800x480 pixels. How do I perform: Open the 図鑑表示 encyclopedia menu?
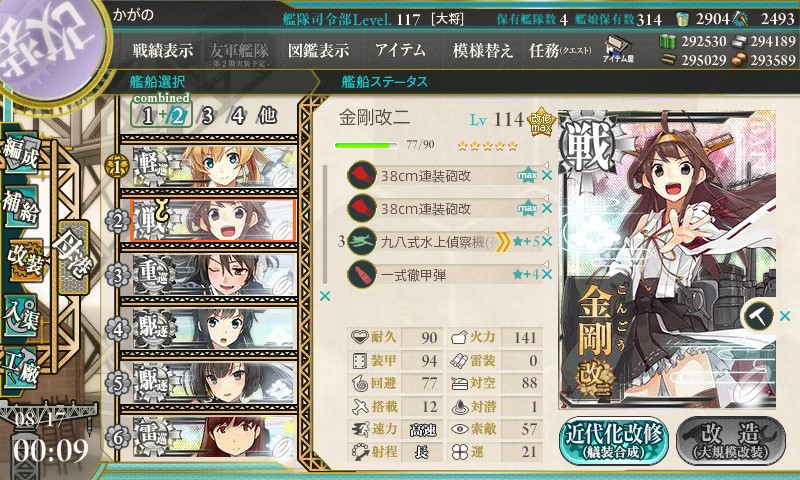pos(318,50)
